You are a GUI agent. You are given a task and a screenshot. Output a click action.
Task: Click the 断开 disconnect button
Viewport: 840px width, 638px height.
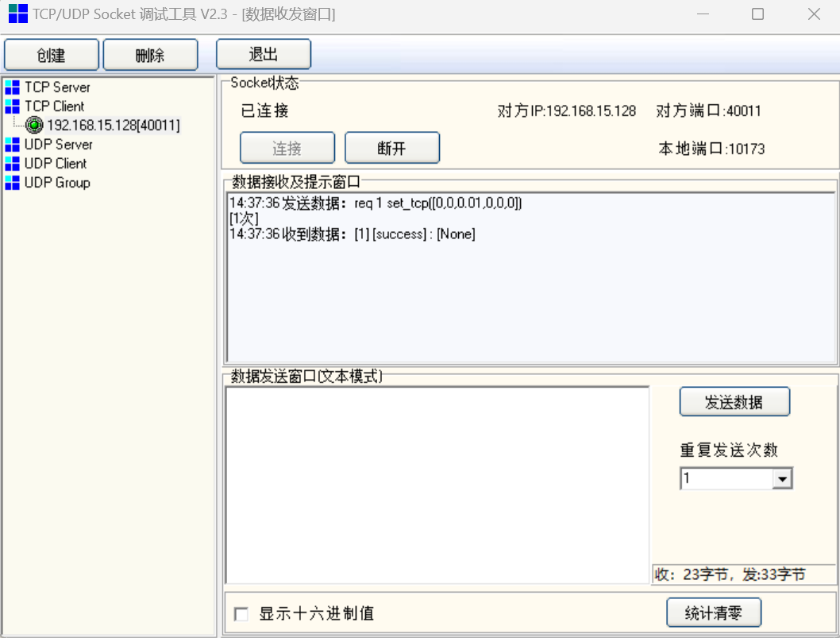pos(391,148)
